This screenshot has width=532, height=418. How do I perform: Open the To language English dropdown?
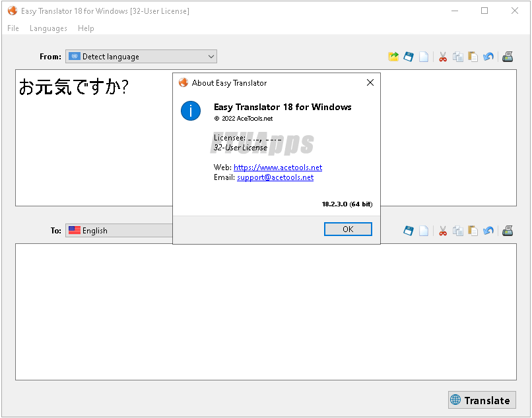119,231
